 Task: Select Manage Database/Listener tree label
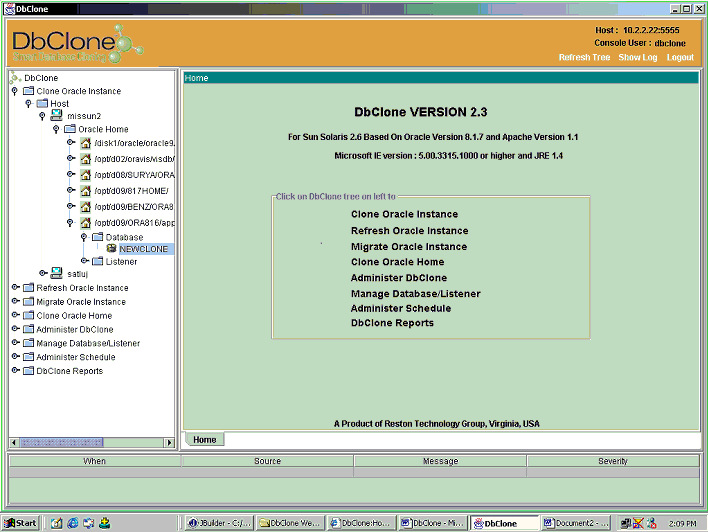coord(88,343)
